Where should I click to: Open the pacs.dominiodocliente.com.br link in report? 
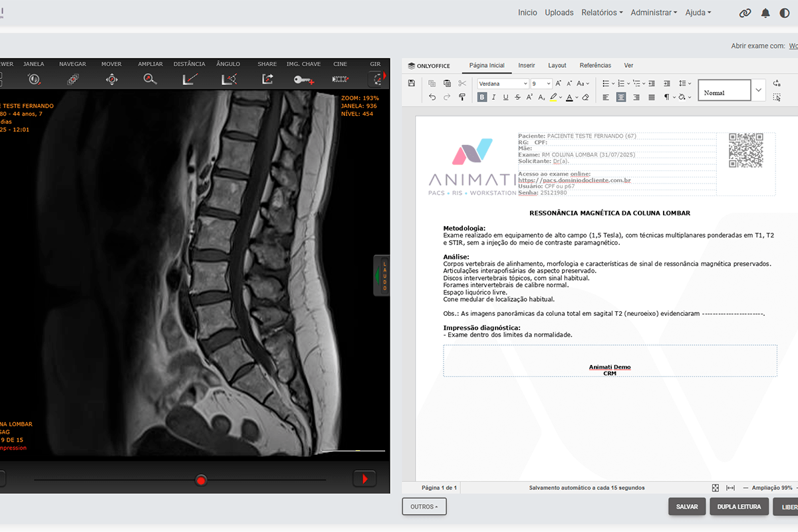coord(575,180)
